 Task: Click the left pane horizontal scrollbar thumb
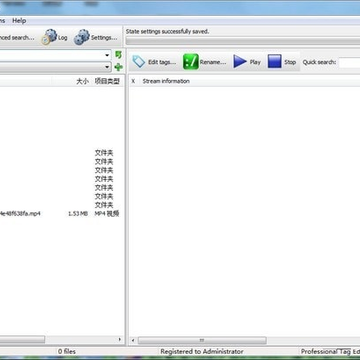pos(22,339)
